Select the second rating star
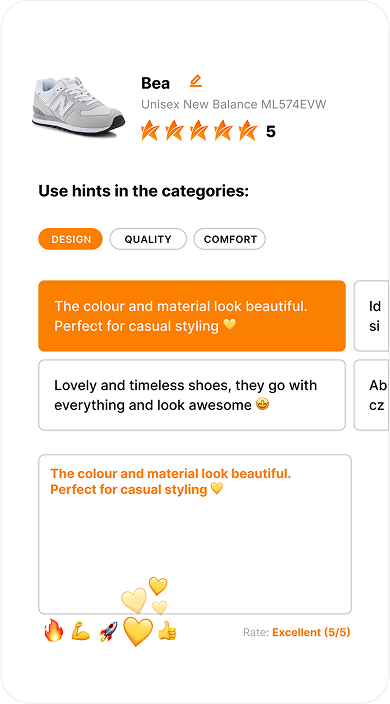 [174, 131]
